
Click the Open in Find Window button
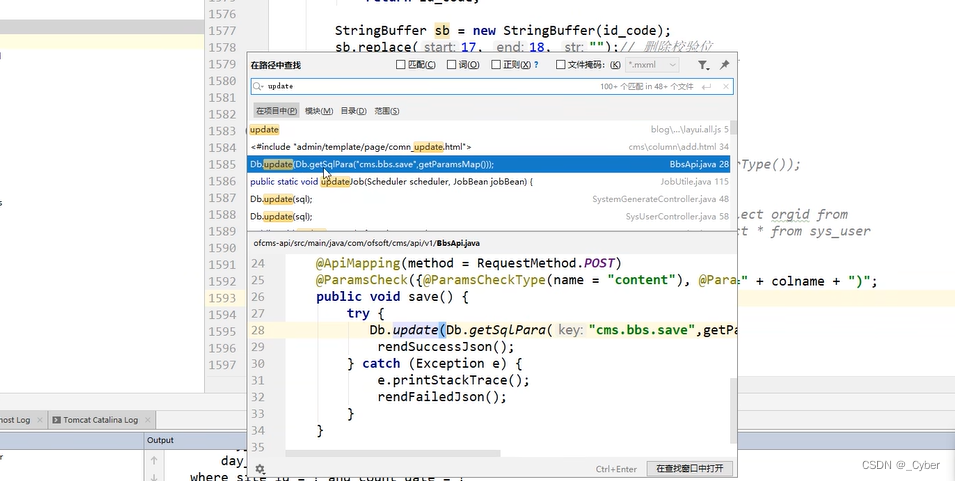coord(689,468)
